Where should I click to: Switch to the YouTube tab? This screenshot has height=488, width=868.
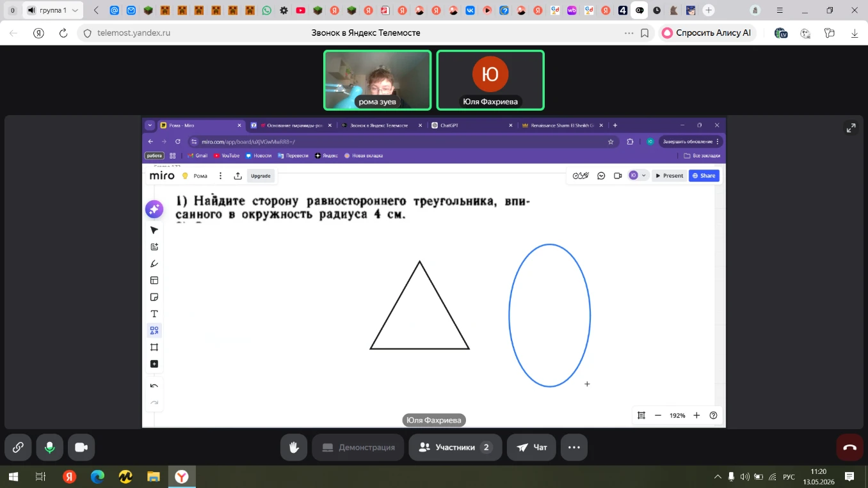click(x=301, y=10)
